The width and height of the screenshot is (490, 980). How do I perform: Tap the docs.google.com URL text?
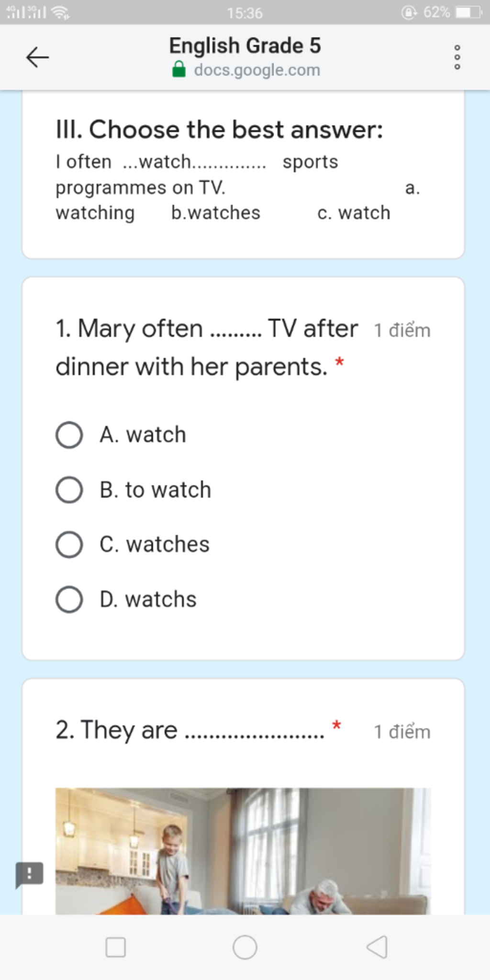tap(257, 70)
